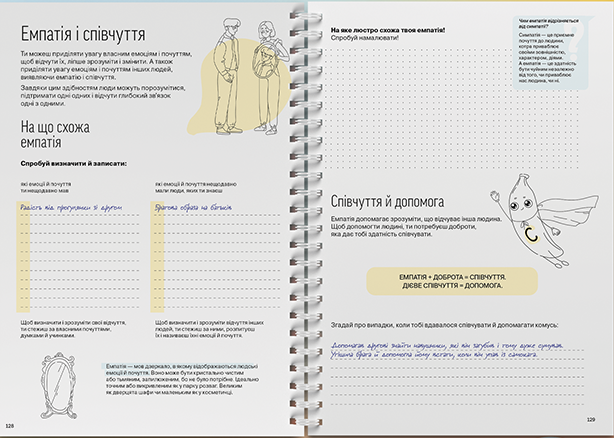Click the flying banana superhero character
Image resolution: width=614 pixels, height=438 pixels.
(544, 222)
